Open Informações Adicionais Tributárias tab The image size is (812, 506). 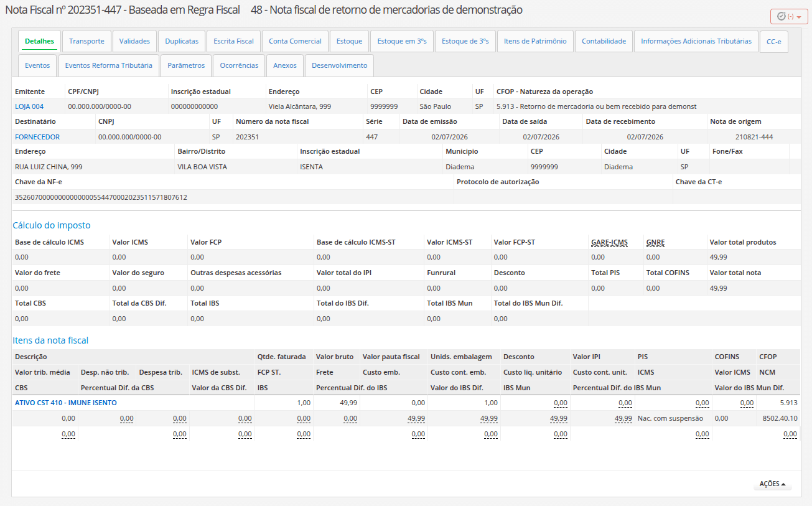pos(696,41)
